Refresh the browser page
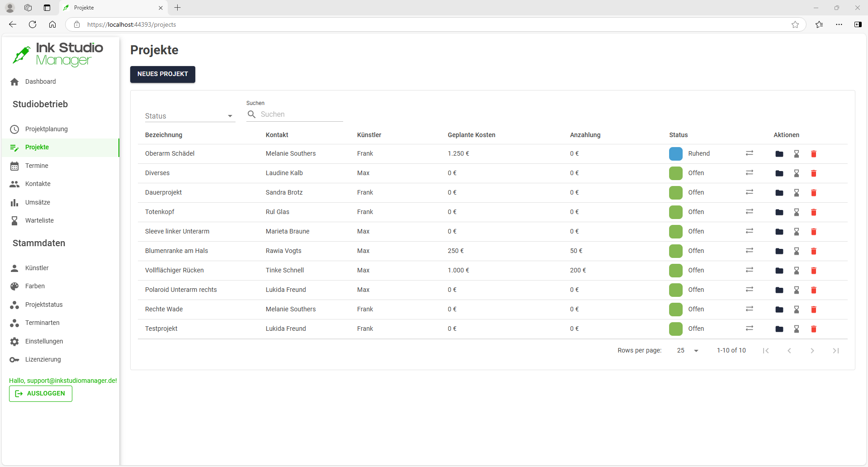The height and width of the screenshot is (467, 868). click(x=33, y=24)
